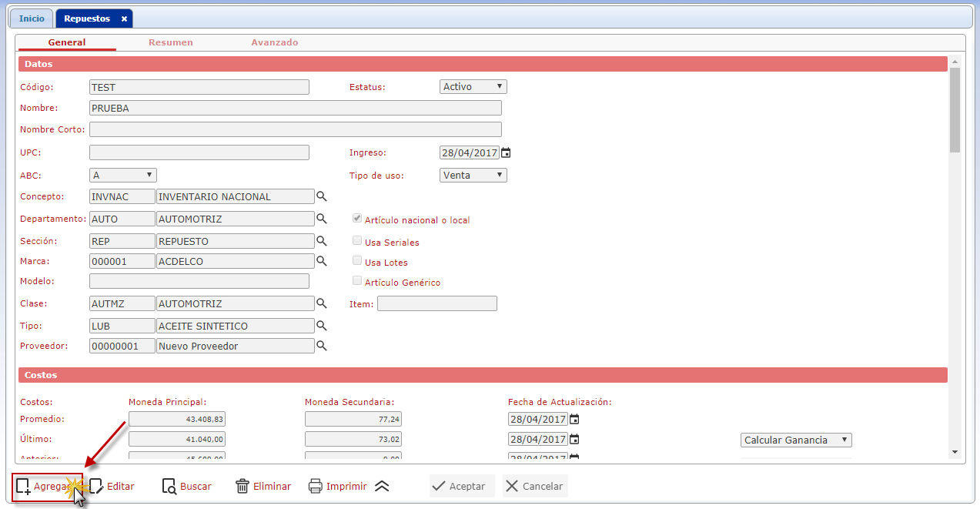Image resolution: width=980 pixels, height=509 pixels.
Task: Click the search magnifier next to Concepto
Action: [x=322, y=196]
